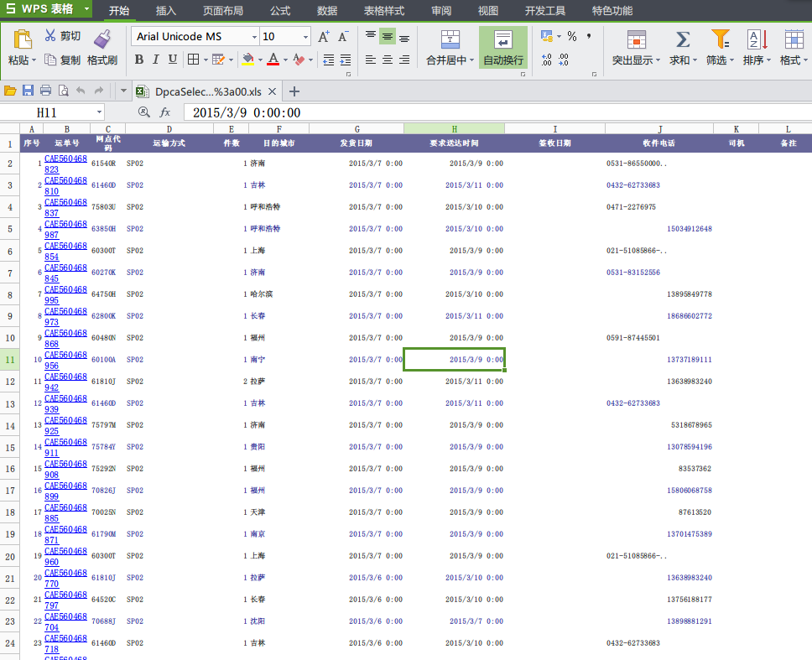Open file folder icon in quick toolbar
The height and width of the screenshot is (660, 812).
[10, 91]
